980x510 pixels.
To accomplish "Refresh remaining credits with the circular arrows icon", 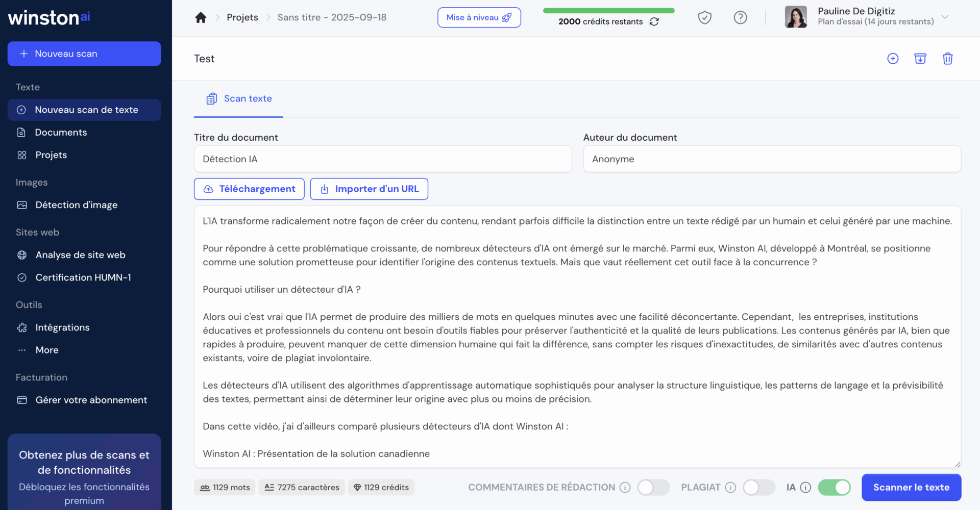I will click(x=654, y=21).
